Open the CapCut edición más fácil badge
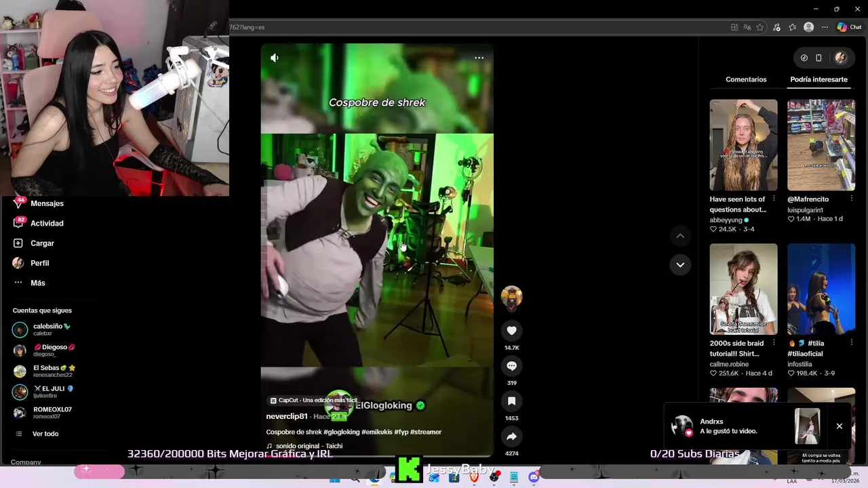This screenshot has height=488, width=868. pyautogui.click(x=313, y=401)
